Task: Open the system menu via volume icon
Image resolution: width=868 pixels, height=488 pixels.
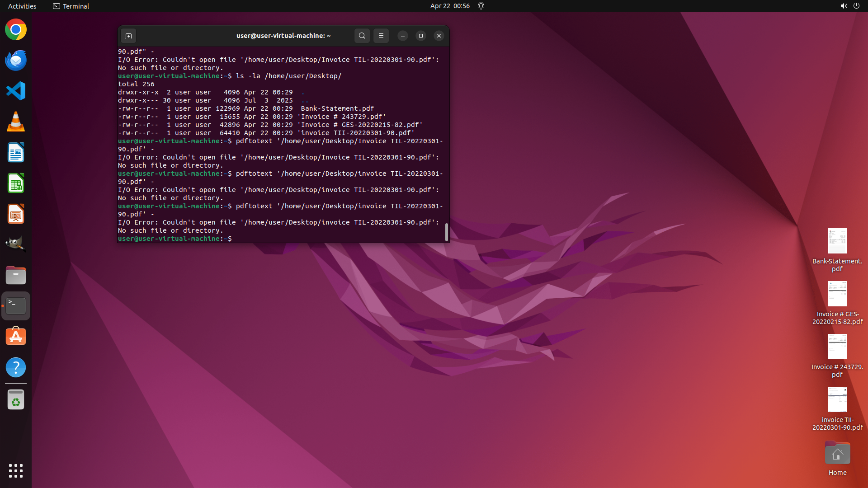Action: tap(844, 6)
